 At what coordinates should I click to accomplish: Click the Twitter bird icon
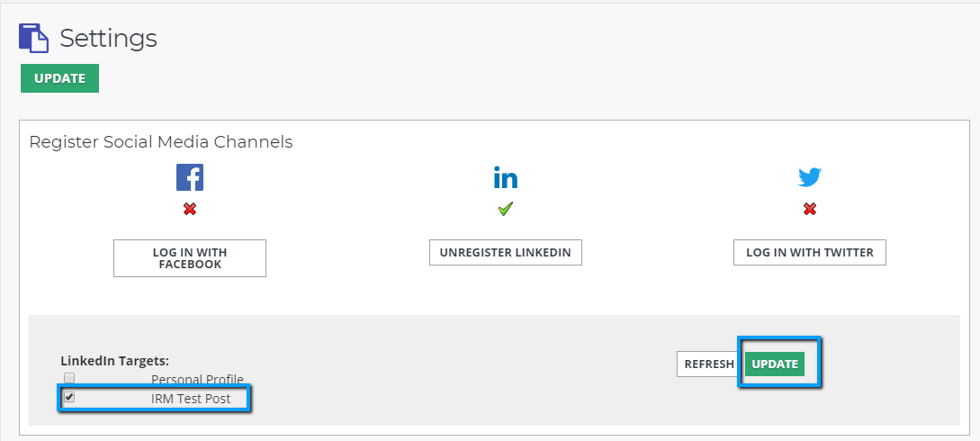tap(810, 177)
